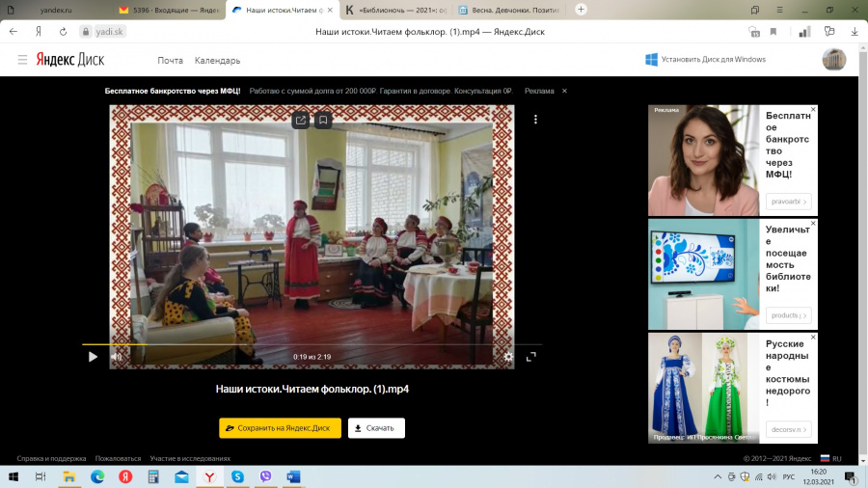Click Сохранить на Яндекс.Диск button
Screen dimensions: 868x488
280,427
